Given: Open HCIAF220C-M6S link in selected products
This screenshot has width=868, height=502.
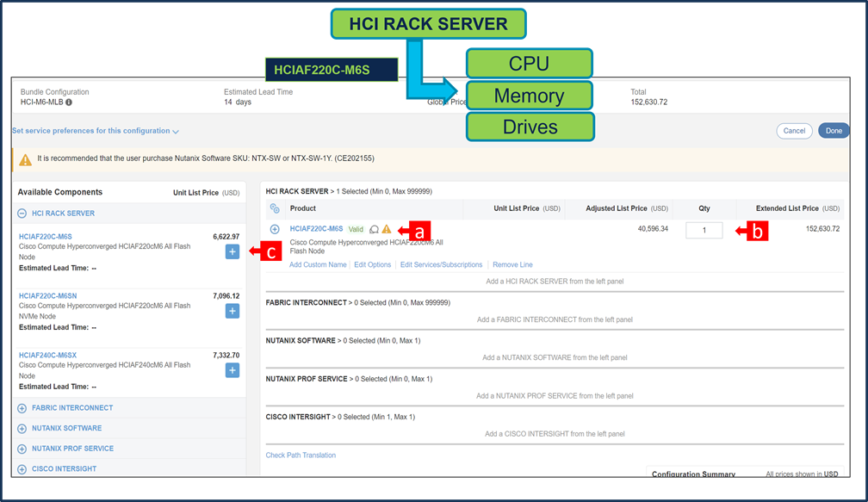Looking at the screenshot, I should tap(316, 228).
